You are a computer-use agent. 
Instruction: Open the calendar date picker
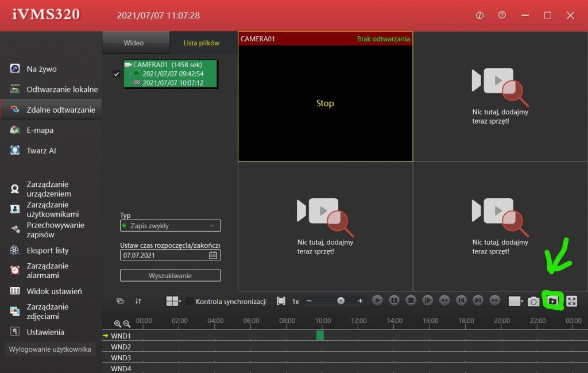[x=213, y=255]
